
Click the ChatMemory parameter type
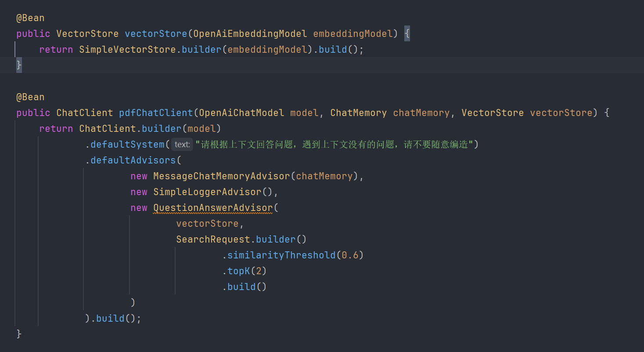tap(359, 113)
